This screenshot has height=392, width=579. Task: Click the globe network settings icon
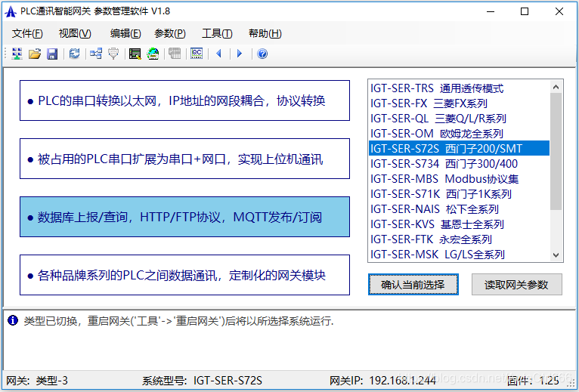[153, 54]
